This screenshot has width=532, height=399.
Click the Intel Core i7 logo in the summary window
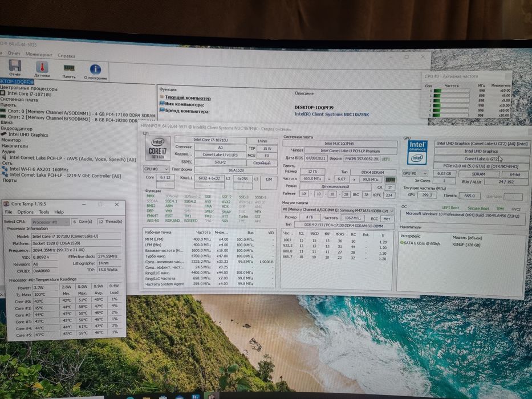coord(157,149)
